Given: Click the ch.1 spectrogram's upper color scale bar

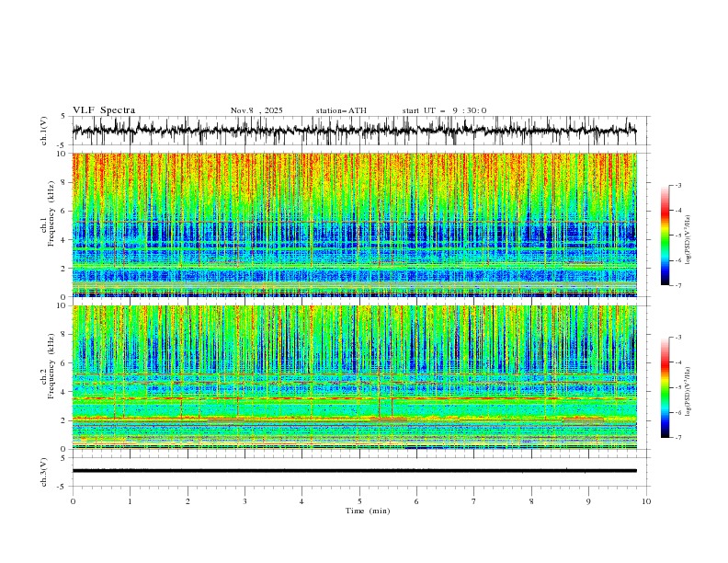Looking at the screenshot, I should tap(665, 235).
